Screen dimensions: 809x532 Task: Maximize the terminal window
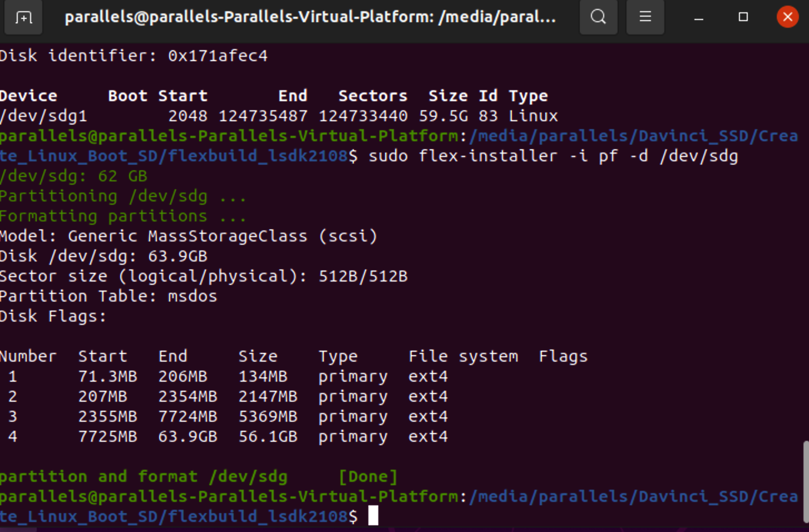point(743,17)
